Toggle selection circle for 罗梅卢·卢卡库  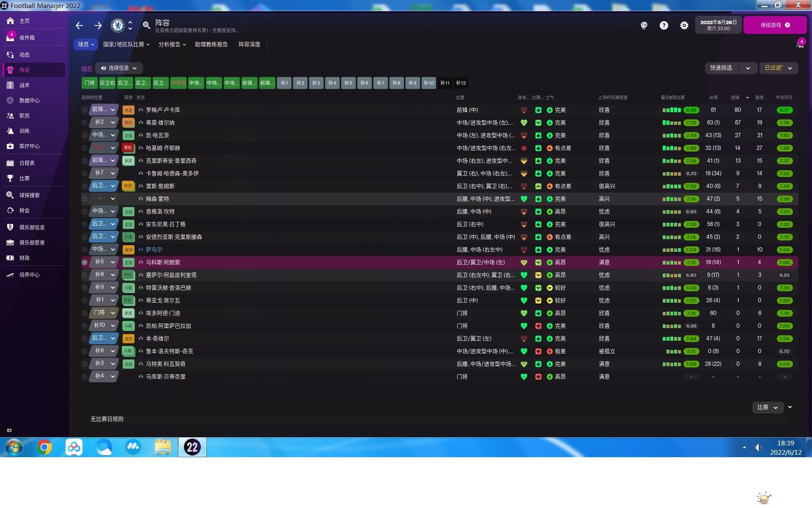(85, 110)
